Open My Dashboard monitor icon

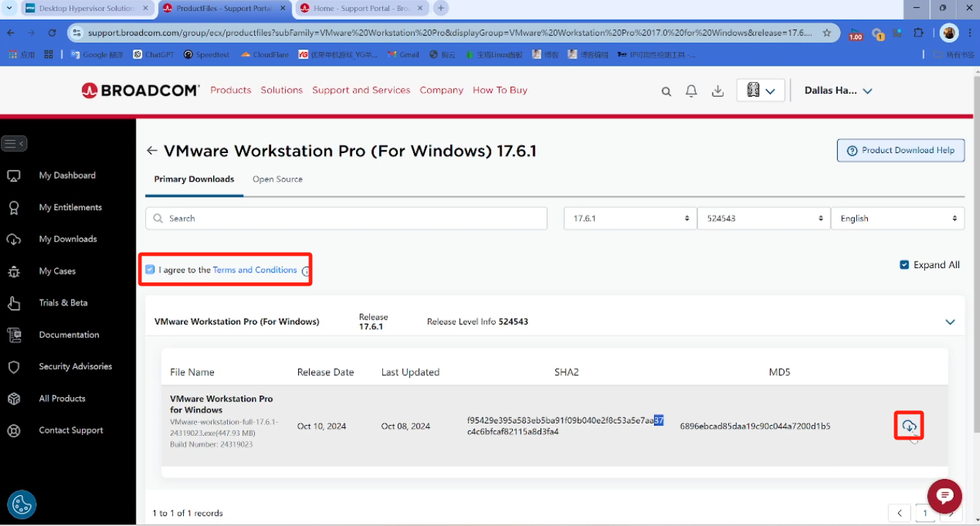coord(14,176)
